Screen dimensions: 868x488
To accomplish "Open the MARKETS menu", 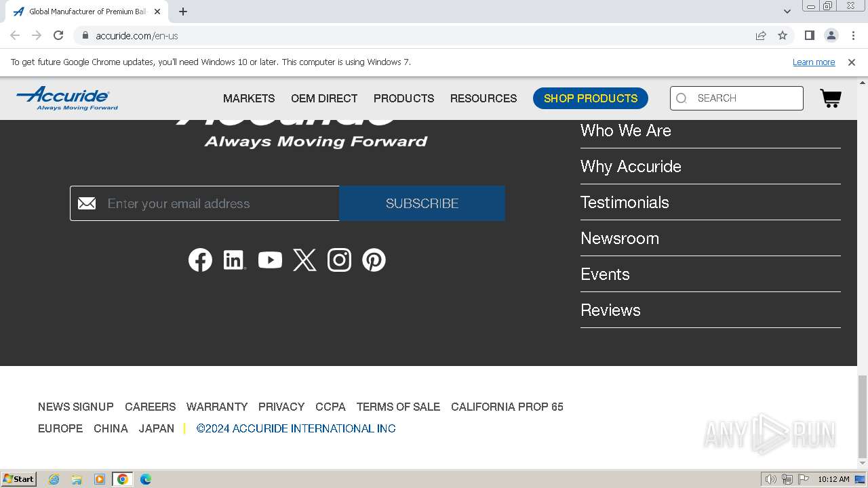I will coord(249,98).
